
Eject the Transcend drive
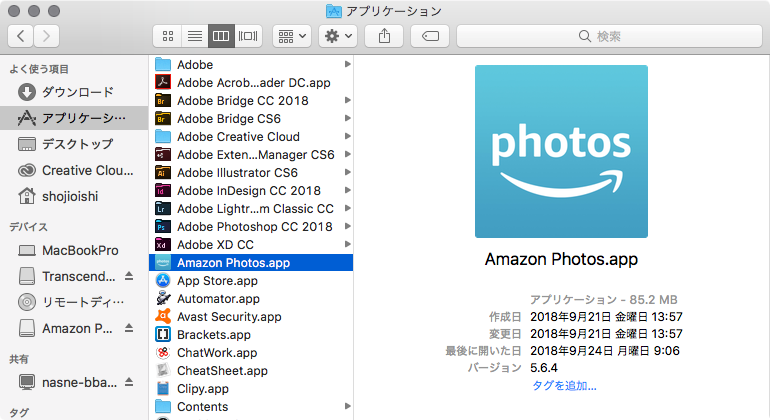pyautogui.click(x=129, y=276)
